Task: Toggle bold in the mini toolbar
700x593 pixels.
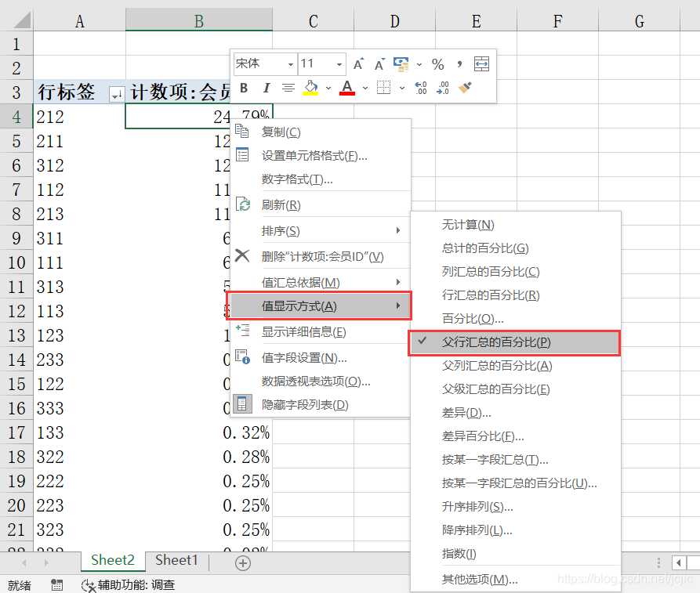Action: pyautogui.click(x=244, y=88)
